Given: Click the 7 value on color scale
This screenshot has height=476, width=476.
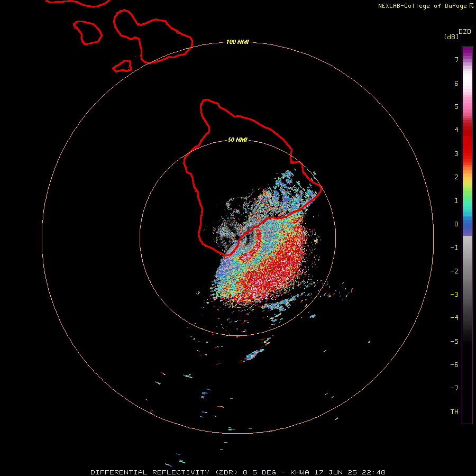Looking at the screenshot, I should click(x=456, y=59).
